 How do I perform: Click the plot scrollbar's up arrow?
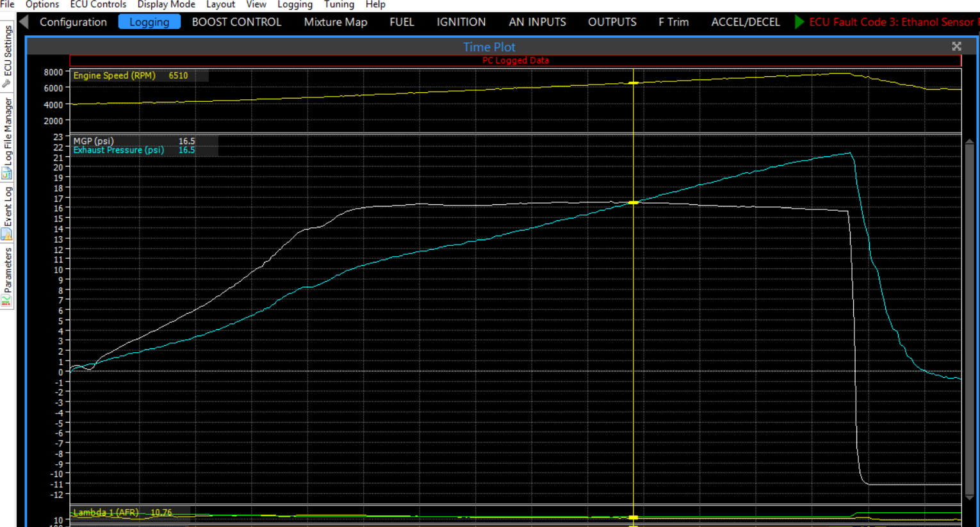tap(969, 141)
